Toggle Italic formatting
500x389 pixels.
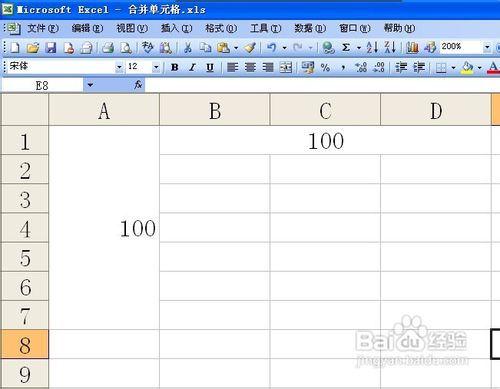(192, 67)
